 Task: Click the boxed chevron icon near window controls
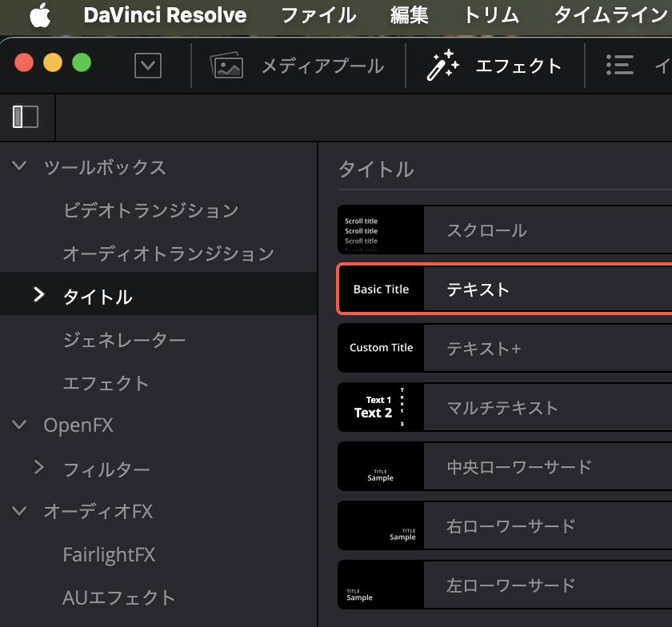[x=147, y=66]
